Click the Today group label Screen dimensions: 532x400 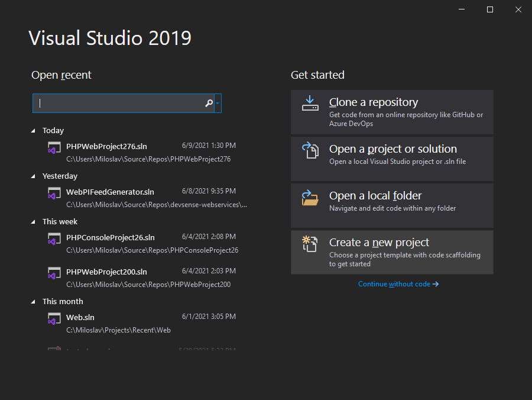pyautogui.click(x=53, y=130)
